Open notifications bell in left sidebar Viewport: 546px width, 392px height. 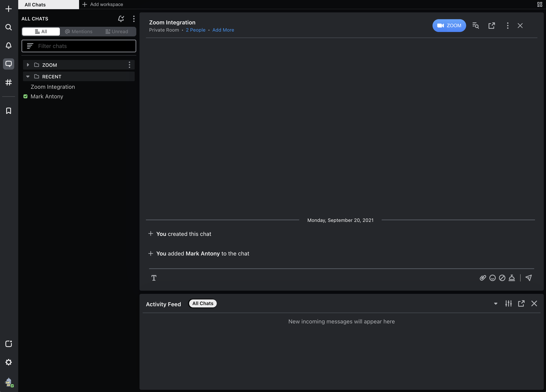[x=9, y=45]
